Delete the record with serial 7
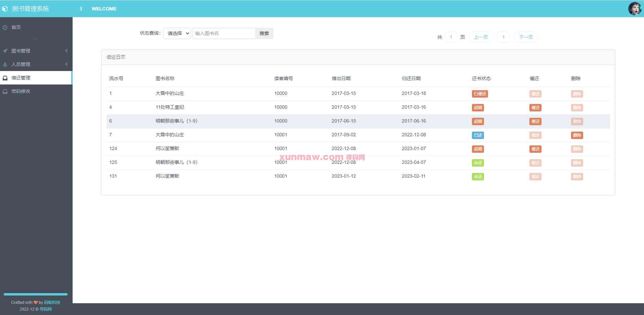The width and height of the screenshot is (644, 315). coord(577,135)
